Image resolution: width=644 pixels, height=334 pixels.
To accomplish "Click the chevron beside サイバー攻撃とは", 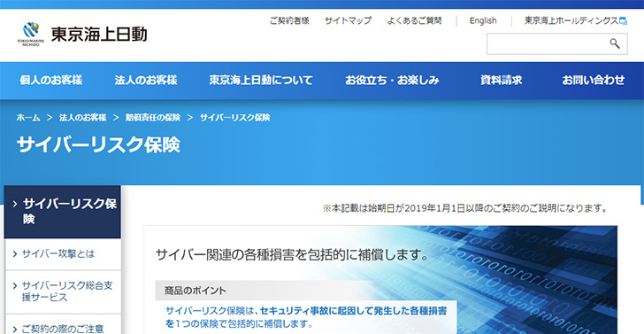I will point(15,254).
